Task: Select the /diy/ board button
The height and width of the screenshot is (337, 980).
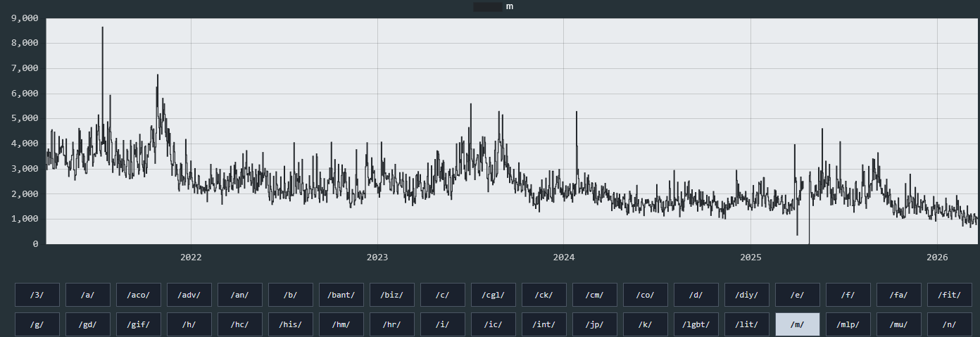Action: (x=747, y=295)
